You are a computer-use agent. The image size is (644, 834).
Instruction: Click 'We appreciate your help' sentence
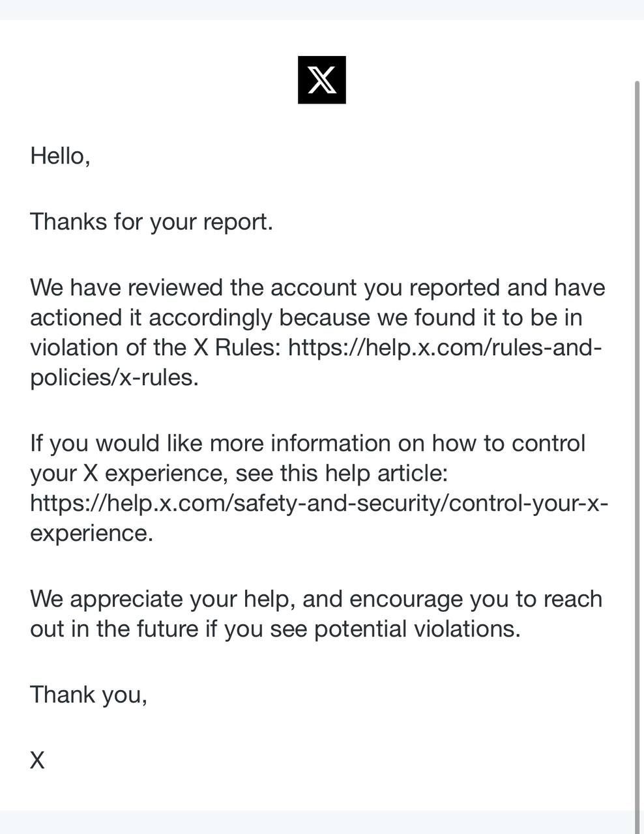[162, 599]
